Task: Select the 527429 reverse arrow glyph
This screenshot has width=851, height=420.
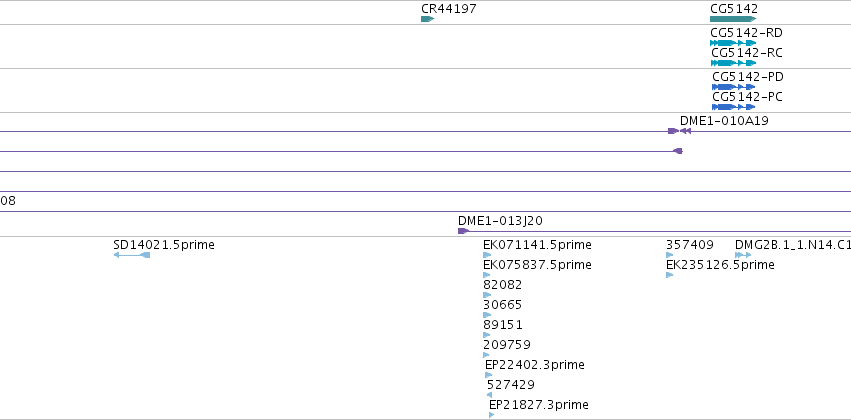Action: tap(490, 395)
